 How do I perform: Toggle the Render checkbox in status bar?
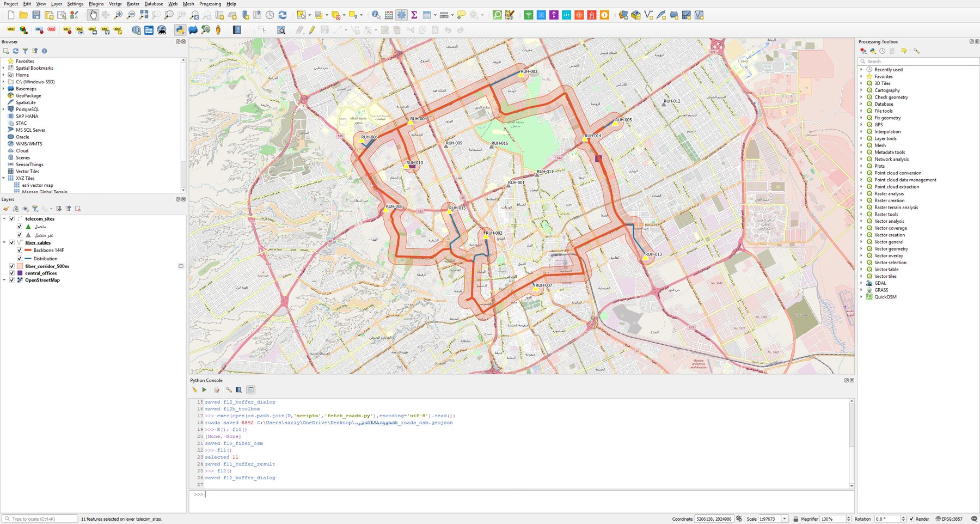(x=911, y=519)
